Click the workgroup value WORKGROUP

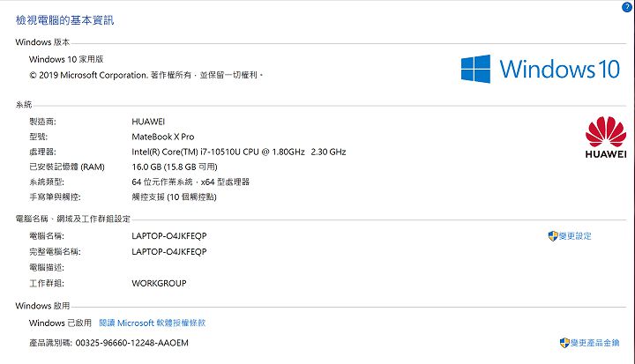(x=159, y=284)
